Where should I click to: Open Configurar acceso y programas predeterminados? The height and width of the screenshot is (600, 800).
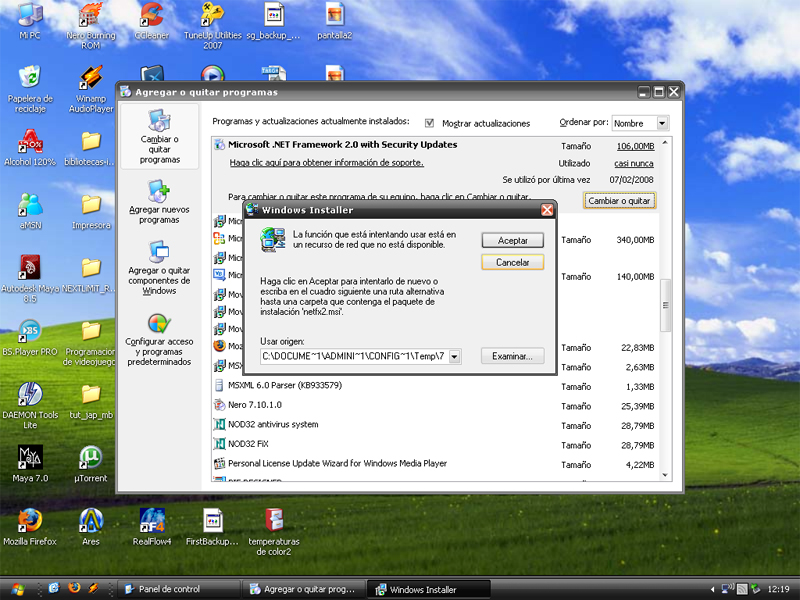159,339
